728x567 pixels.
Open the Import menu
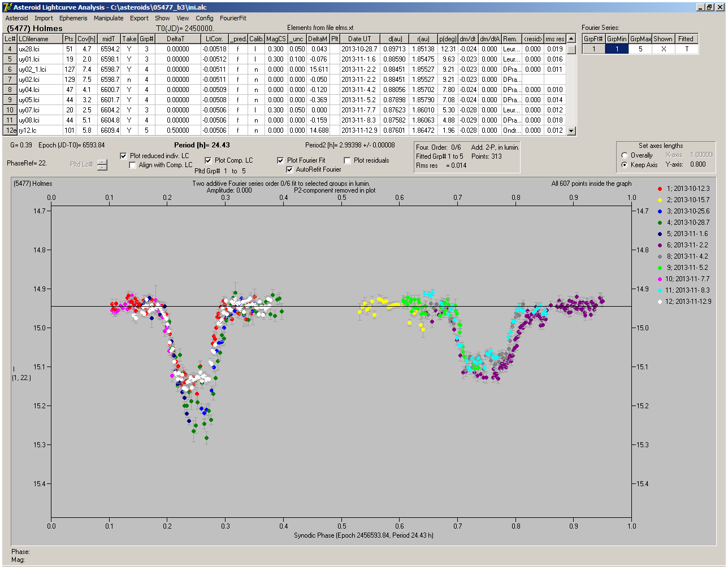coord(44,18)
